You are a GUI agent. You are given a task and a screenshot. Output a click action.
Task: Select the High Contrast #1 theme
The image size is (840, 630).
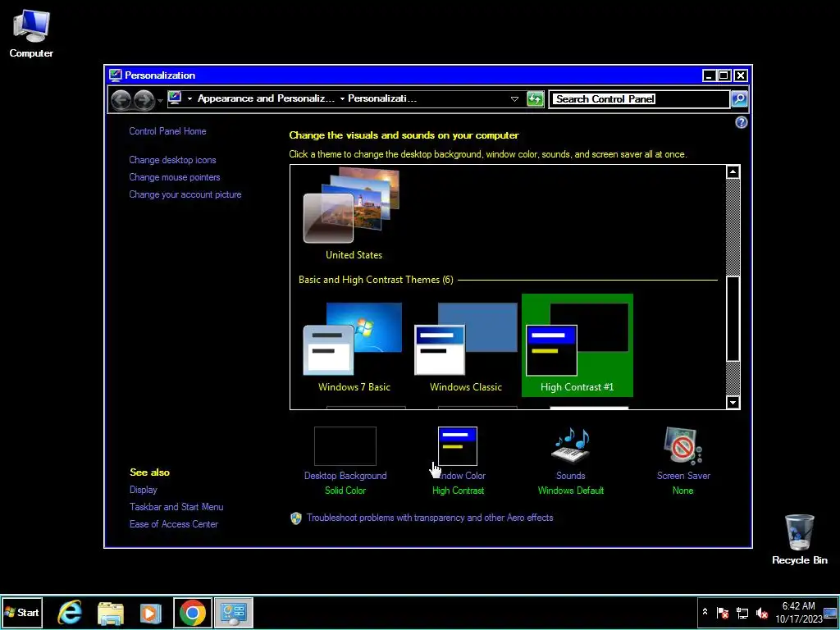tap(577, 345)
